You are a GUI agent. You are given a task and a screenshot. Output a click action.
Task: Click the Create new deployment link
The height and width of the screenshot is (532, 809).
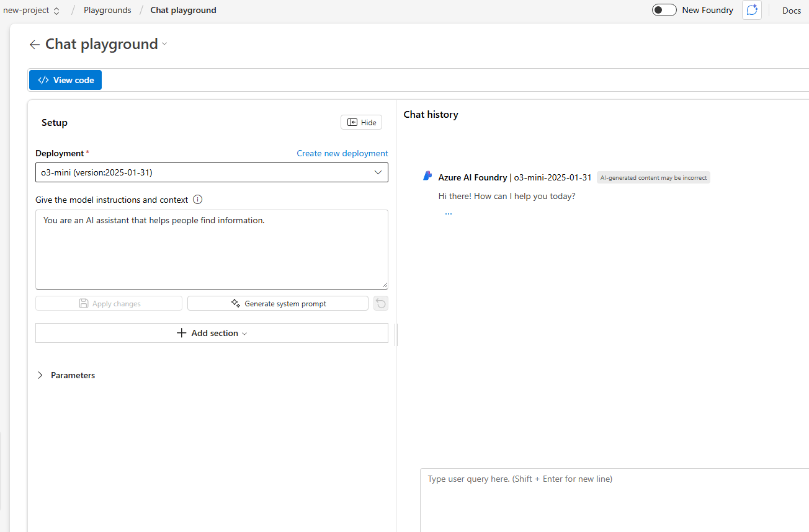pos(342,153)
